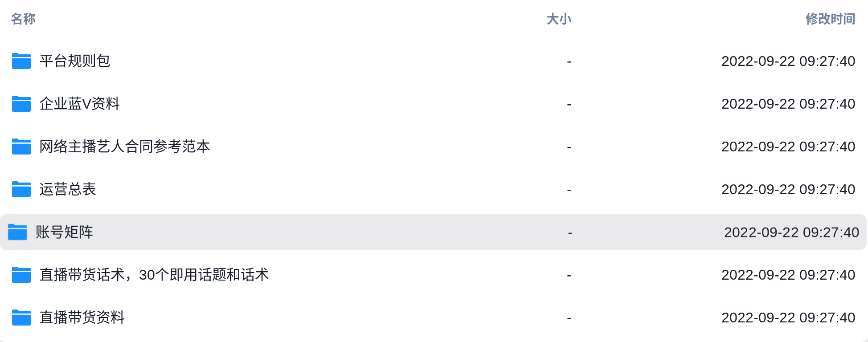Screen dimensions: 868x342
Task: Open 直播带货话术,30个即用话题和话术 folder name
Action: point(154,275)
